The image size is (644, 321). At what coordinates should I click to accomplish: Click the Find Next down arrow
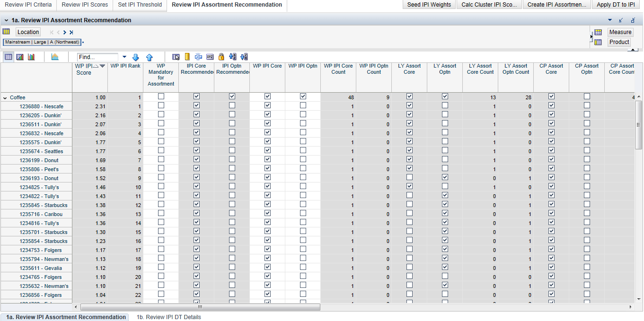[135, 57]
